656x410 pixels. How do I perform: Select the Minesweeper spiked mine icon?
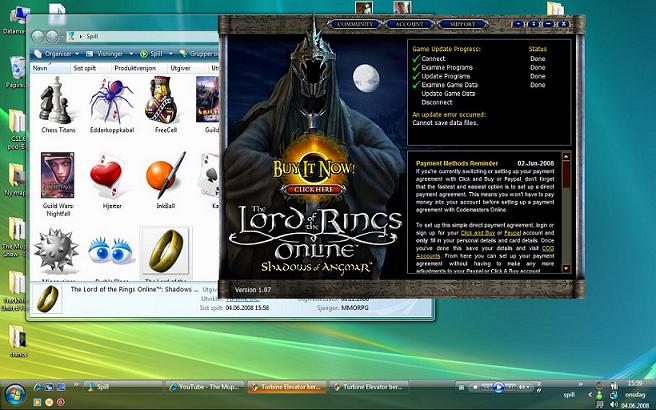[56, 250]
